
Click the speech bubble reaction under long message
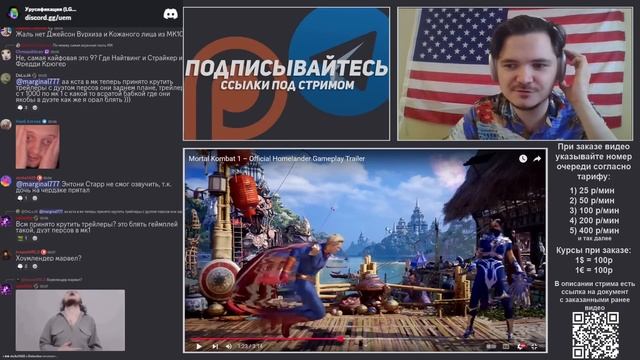point(22,108)
